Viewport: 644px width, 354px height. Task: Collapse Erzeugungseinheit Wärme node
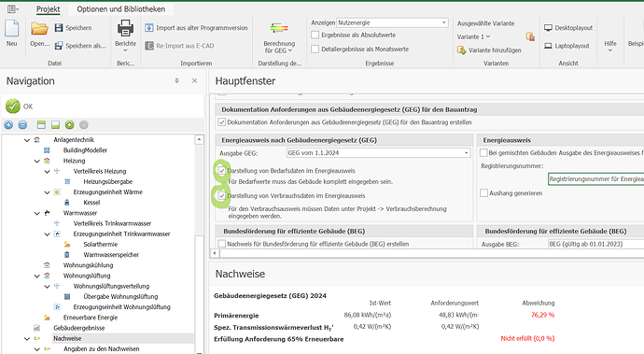(x=47, y=192)
